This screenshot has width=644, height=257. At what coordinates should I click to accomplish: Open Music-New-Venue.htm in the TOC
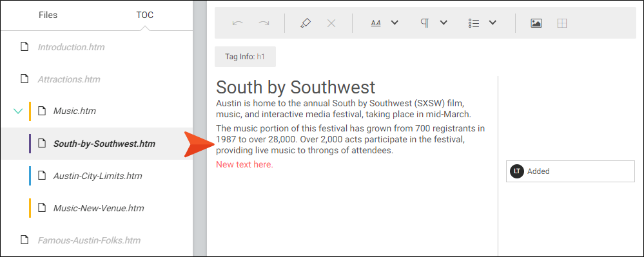click(x=99, y=208)
